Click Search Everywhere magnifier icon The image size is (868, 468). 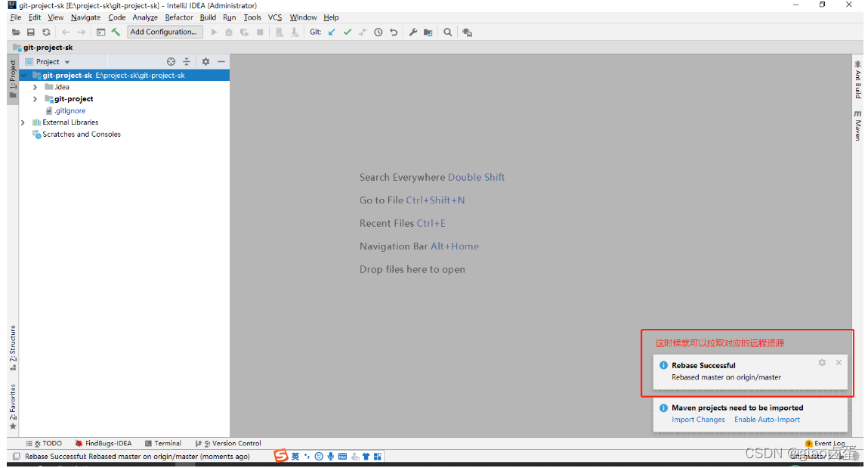point(448,32)
